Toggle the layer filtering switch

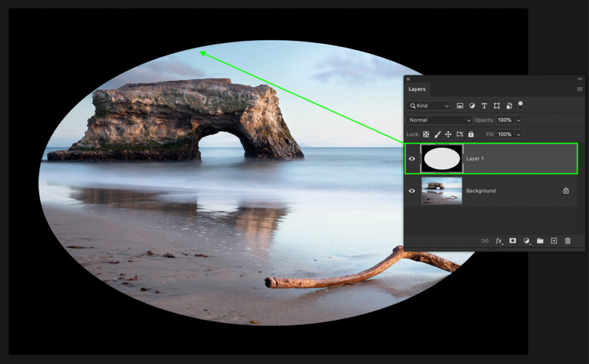[521, 106]
